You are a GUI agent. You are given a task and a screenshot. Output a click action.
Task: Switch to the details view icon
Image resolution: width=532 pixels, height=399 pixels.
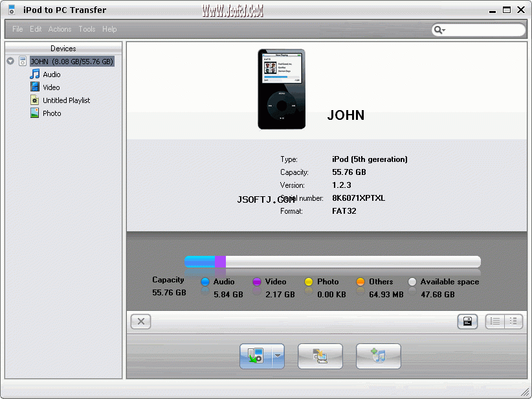tap(513, 321)
